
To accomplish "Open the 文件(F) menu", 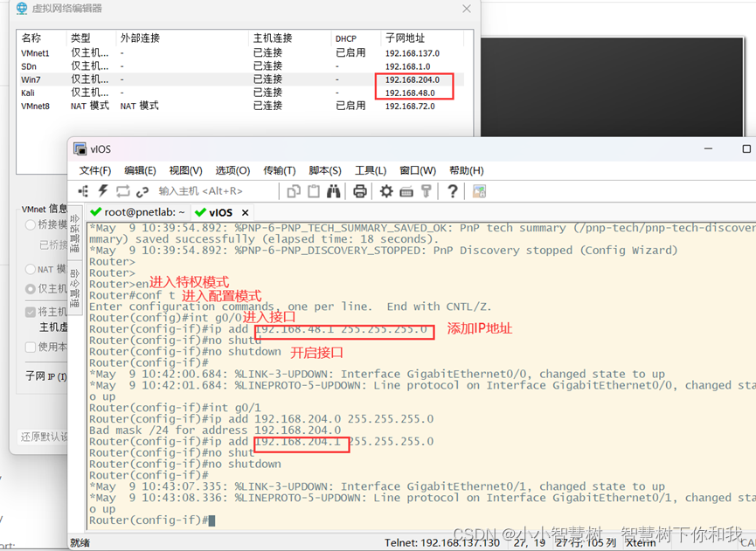I will click(95, 170).
